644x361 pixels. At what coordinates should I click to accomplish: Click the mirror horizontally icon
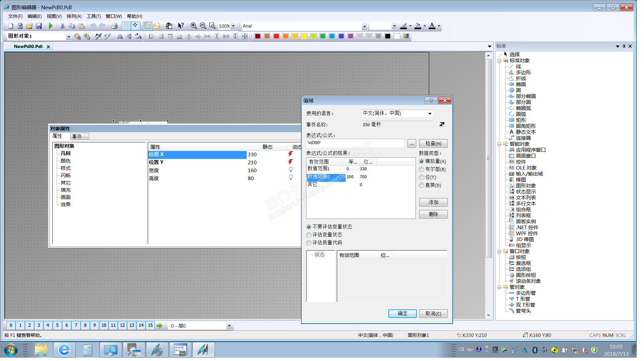click(x=120, y=36)
